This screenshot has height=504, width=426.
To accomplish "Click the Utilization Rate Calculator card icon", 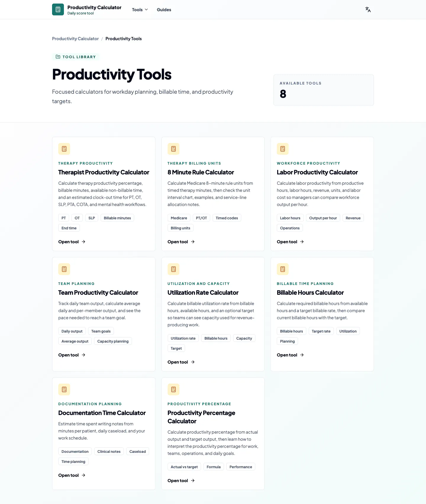I will [173, 269].
